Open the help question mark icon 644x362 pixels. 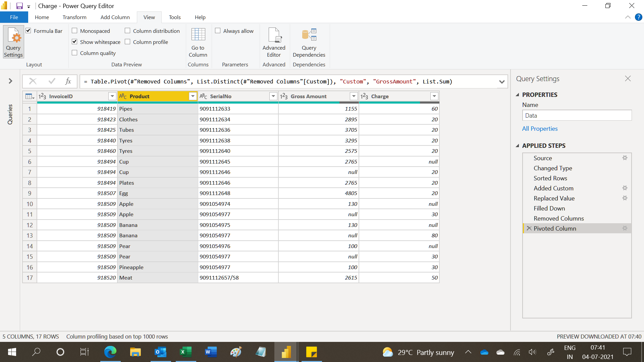coord(638,17)
